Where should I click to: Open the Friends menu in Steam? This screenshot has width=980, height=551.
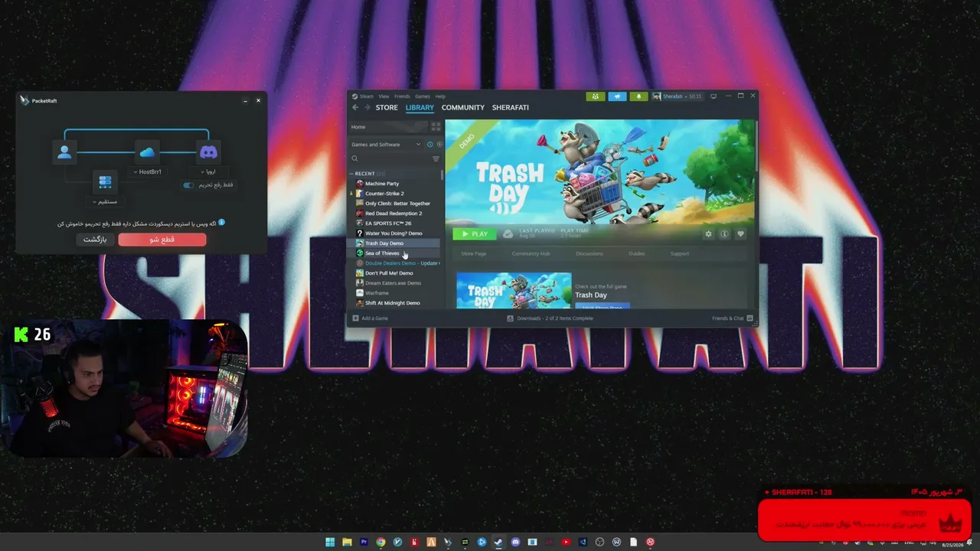[x=402, y=96]
